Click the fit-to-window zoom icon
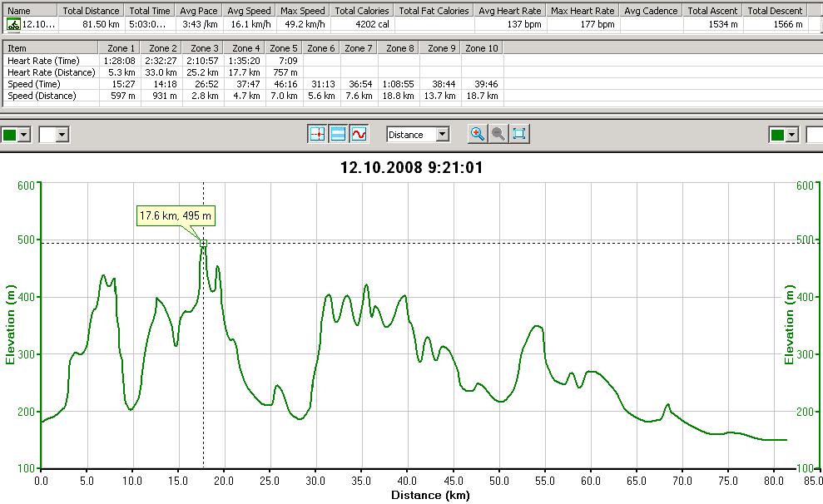Image resolution: width=823 pixels, height=504 pixels. click(x=519, y=134)
